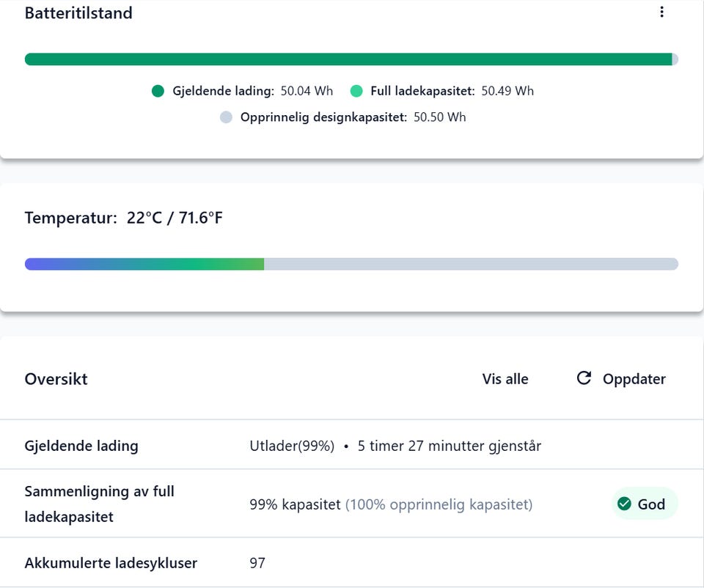This screenshot has height=588, width=704.
Task: Click the Batteritilstand card heading
Action: pyautogui.click(x=78, y=13)
